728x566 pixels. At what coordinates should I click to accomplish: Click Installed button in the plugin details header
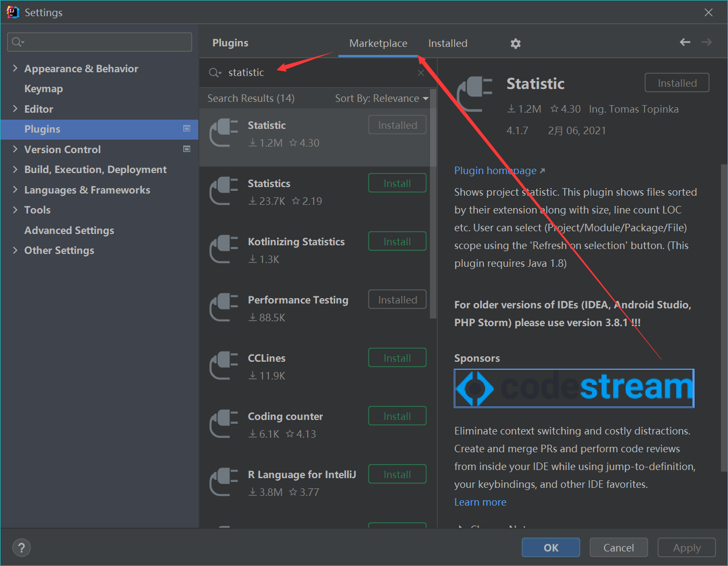[x=677, y=83]
